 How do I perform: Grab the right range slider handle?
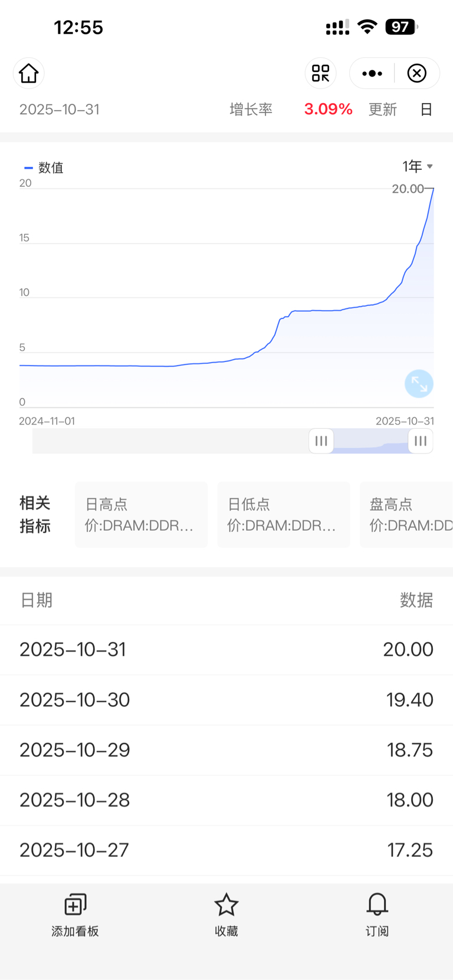421,441
